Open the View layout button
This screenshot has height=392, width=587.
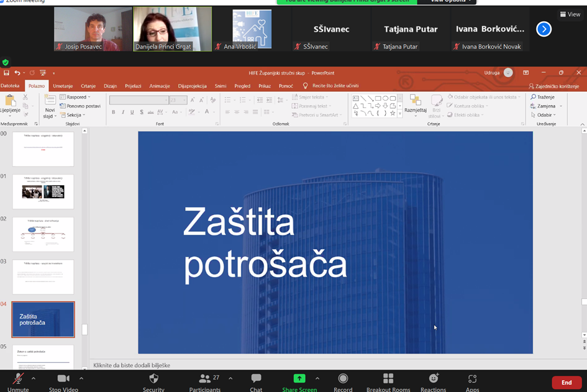pos(570,14)
